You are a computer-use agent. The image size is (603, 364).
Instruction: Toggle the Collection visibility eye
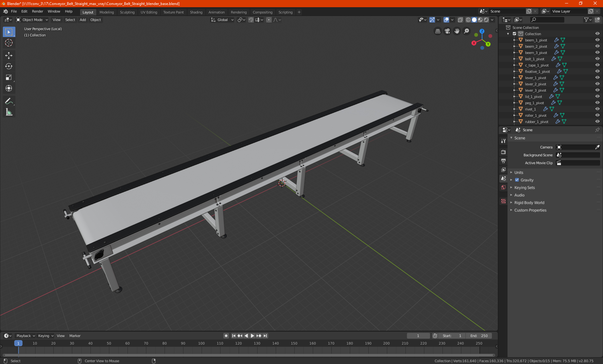point(597,34)
